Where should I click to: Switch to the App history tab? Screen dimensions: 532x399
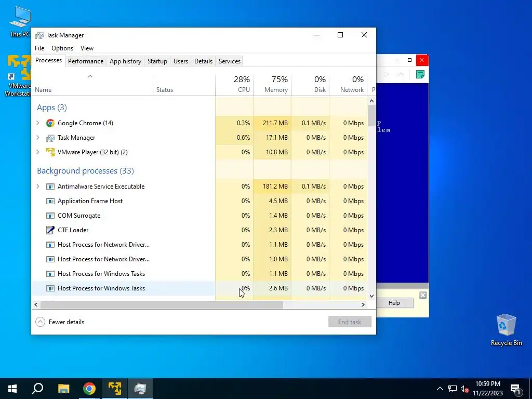(125, 61)
